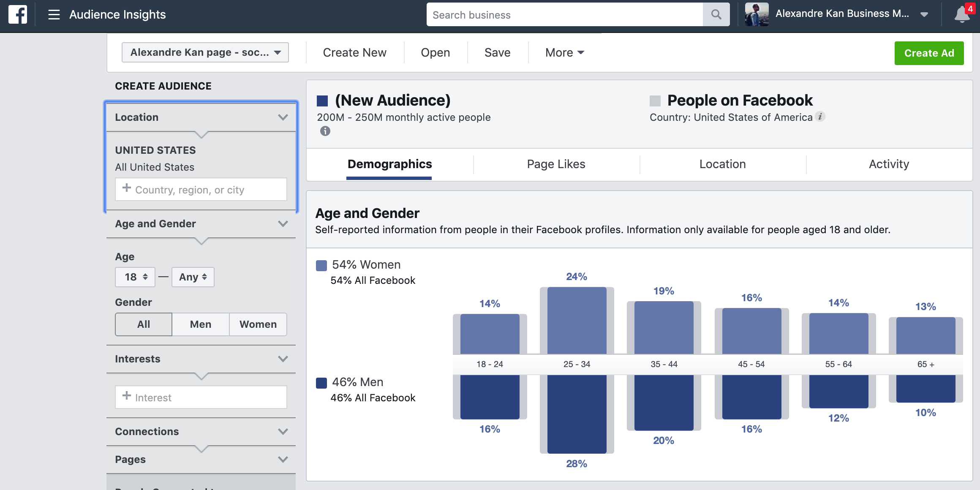The image size is (980, 490).
Task: Collapse the Location section
Action: click(283, 117)
